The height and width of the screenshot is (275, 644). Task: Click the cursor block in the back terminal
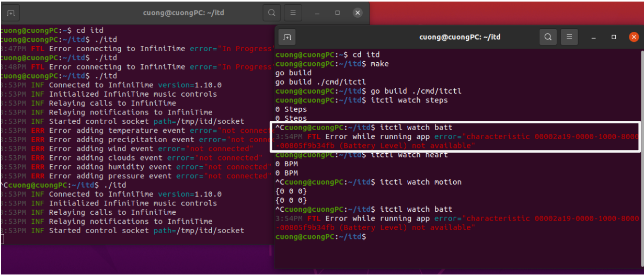tap(2, 239)
